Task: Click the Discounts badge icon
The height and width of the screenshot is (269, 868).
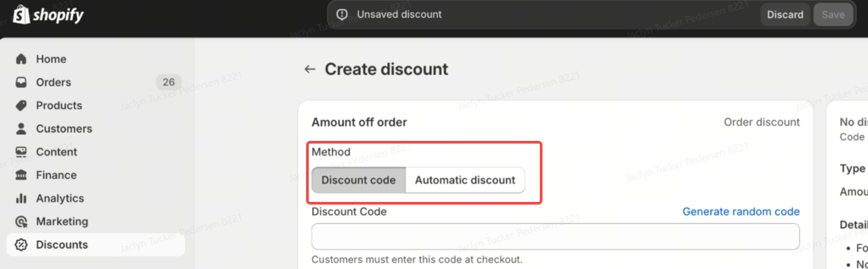Action: (21, 245)
